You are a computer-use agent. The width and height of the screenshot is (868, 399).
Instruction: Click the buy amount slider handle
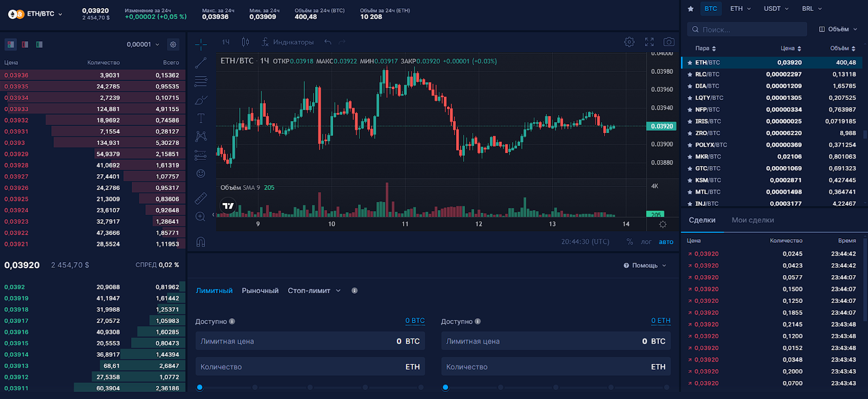tap(200, 387)
